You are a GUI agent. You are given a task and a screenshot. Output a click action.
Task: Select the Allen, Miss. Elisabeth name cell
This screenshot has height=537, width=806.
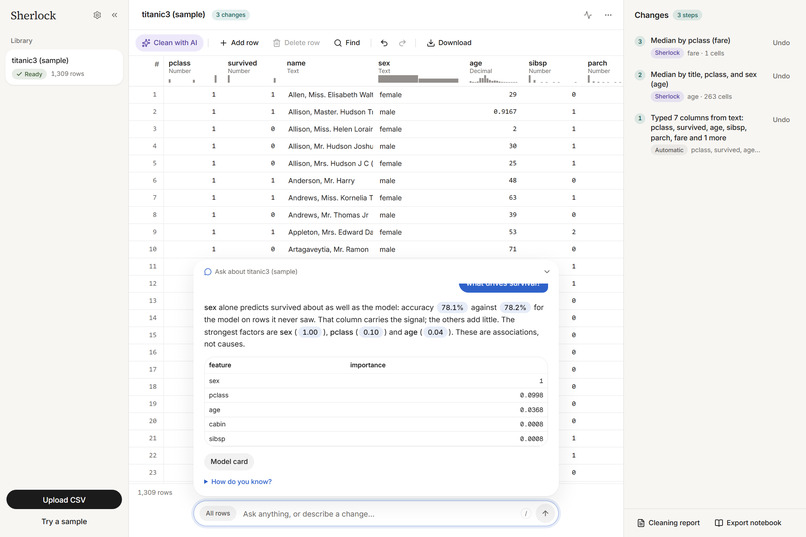330,95
